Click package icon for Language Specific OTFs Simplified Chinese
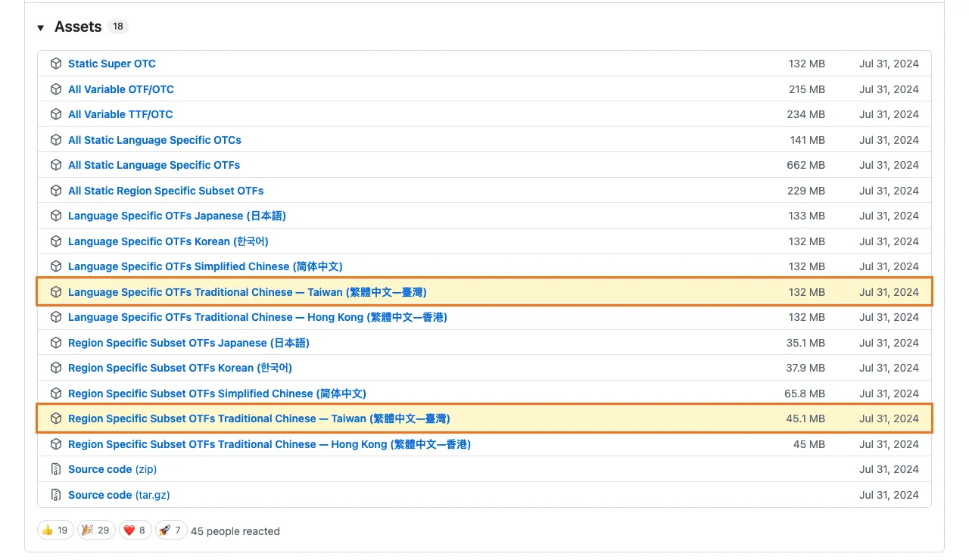This screenshot has height=560, width=969. [56, 266]
